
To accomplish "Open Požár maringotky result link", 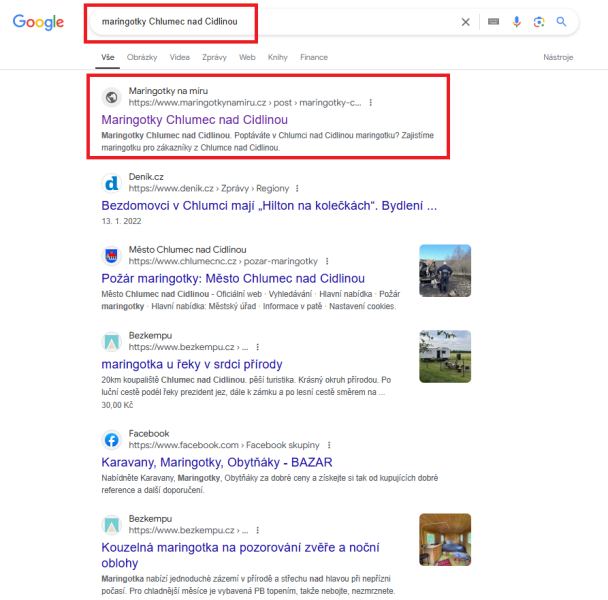I will pyautogui.click(x=233, y=278).
